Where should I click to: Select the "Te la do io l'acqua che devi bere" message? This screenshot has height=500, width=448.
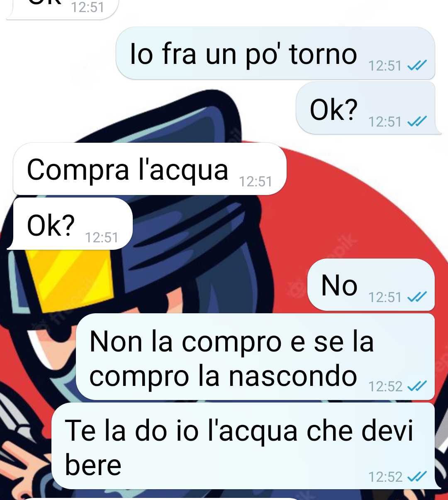click(x=245, y=446)
